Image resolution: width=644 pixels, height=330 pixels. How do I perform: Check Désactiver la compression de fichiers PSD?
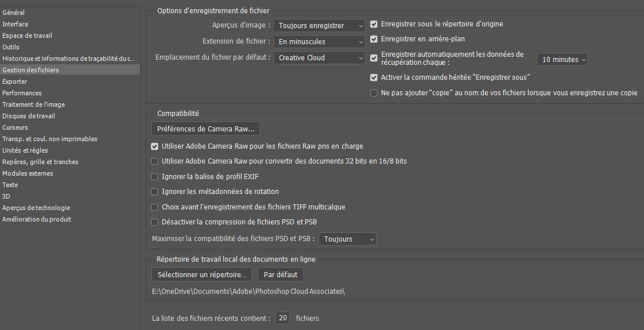155,222
